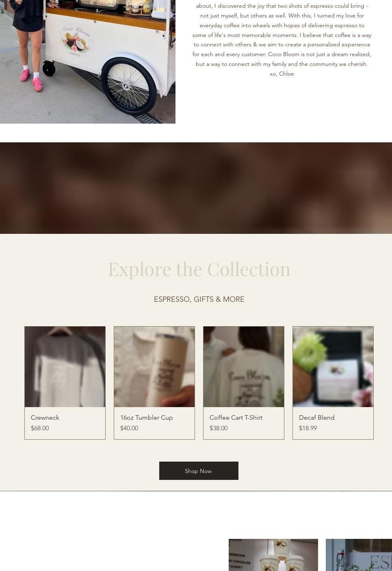Click the $40.00 tumbler price

pyautogui.click(x=129, y=428)
